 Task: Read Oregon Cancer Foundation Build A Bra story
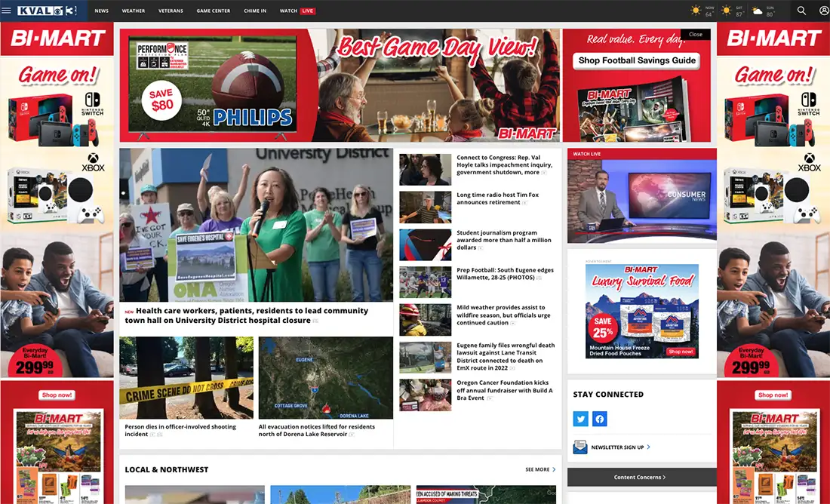[505, 390]
